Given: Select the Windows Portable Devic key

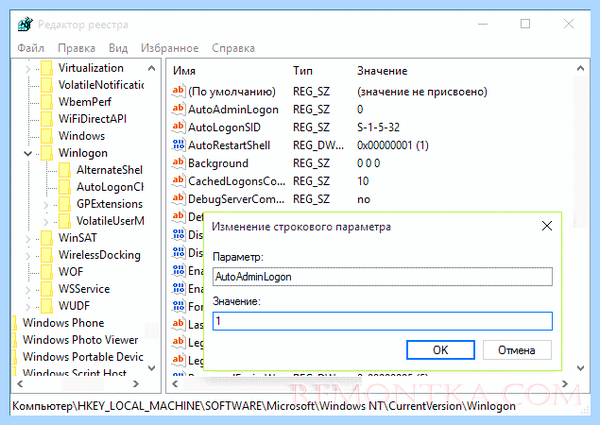Looking at the screenshot, I should [83, 357].
